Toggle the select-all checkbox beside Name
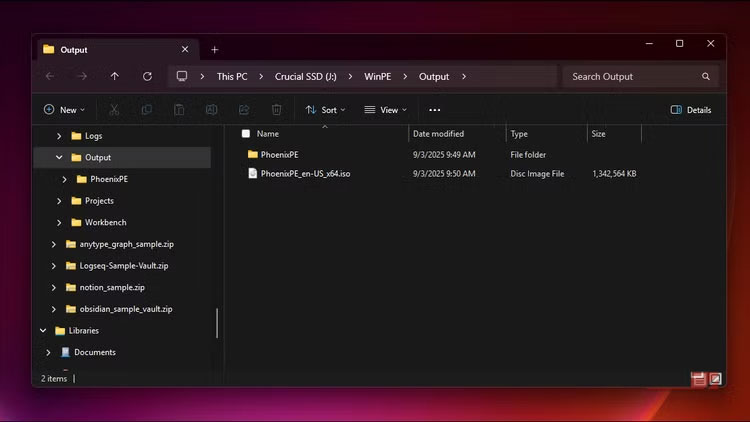Image resolution: width=750 pixels, height=422 pixels. [246, 134]
